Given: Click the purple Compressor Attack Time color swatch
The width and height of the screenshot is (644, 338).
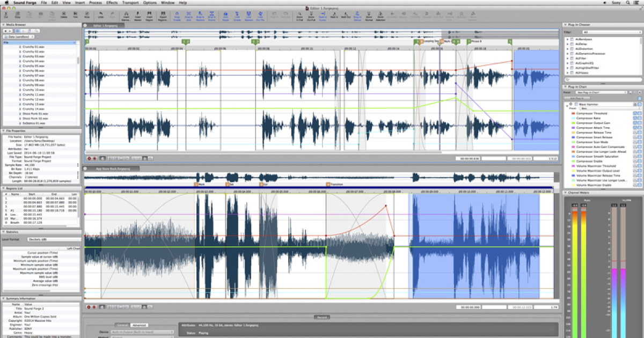Looking at the screenshot, I should pos(573,128).
